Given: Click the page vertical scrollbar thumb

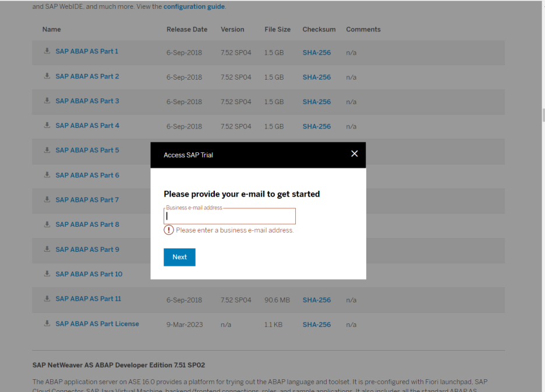Looking at the screenshot, I should pos(544,115).
